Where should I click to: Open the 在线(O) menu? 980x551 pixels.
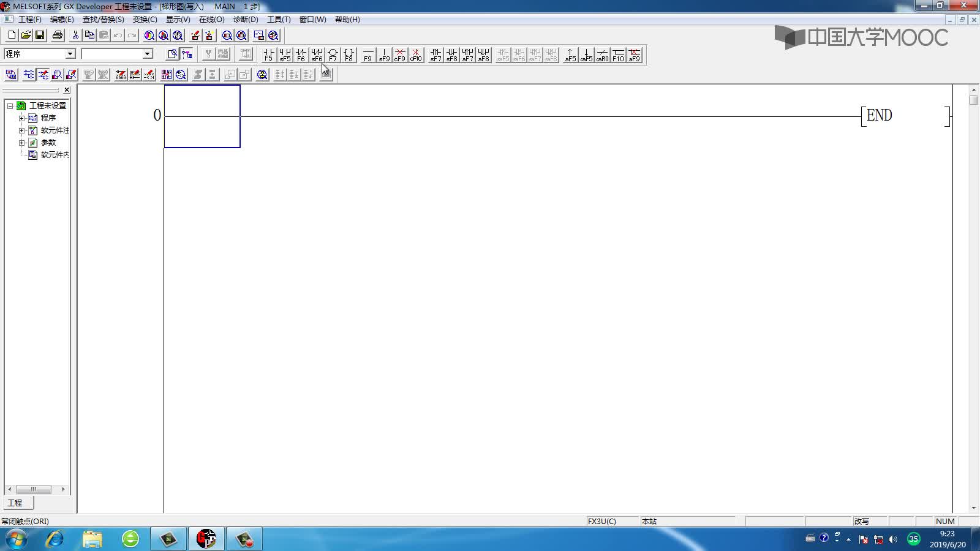[212, 20]
